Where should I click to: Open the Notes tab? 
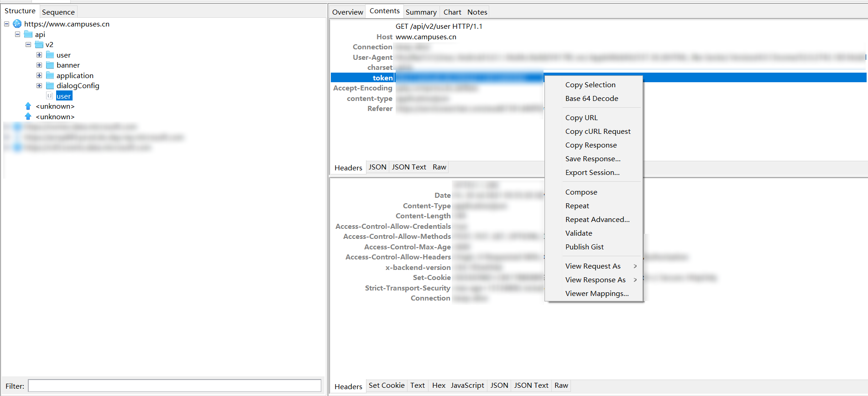(x=477, y=12)
